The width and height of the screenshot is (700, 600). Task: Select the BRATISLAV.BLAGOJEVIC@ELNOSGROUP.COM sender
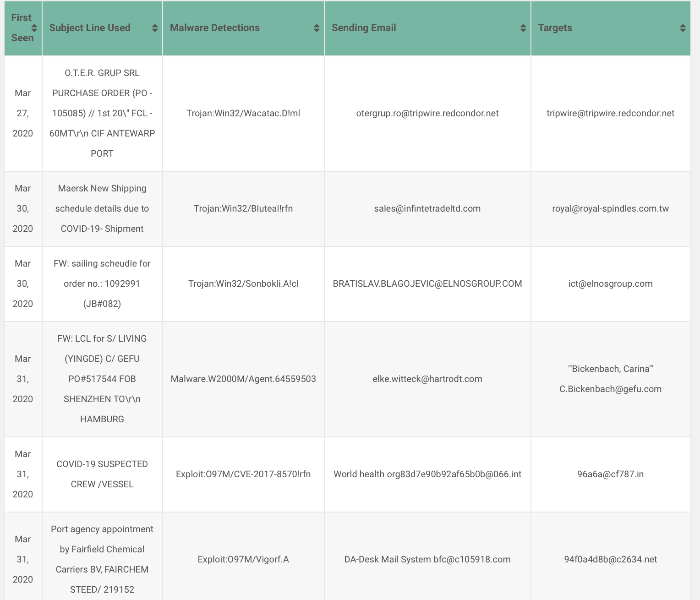point(427,284)
